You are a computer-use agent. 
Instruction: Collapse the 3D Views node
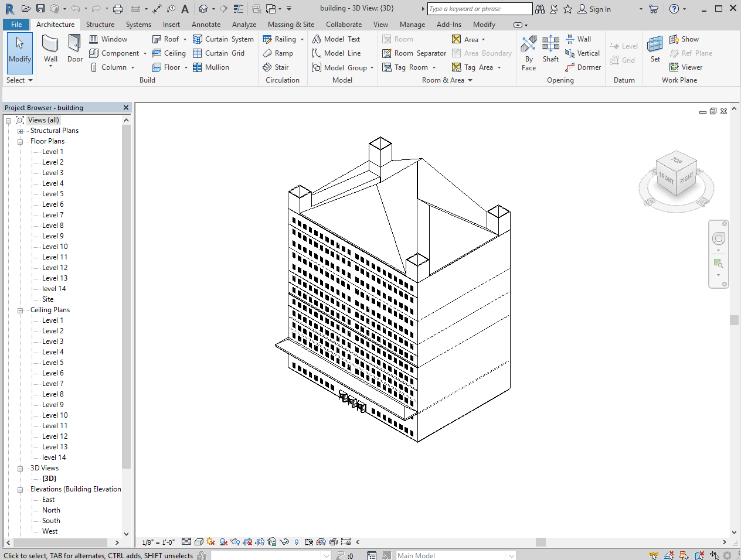pos(20,469)
